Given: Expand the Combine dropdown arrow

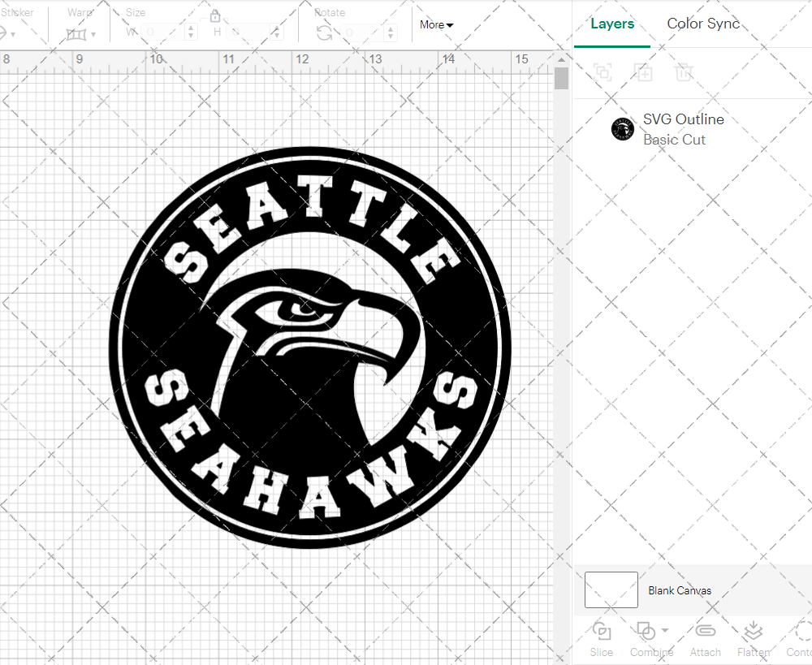Looking at the screenshot, I should click(x=665, y=630).
